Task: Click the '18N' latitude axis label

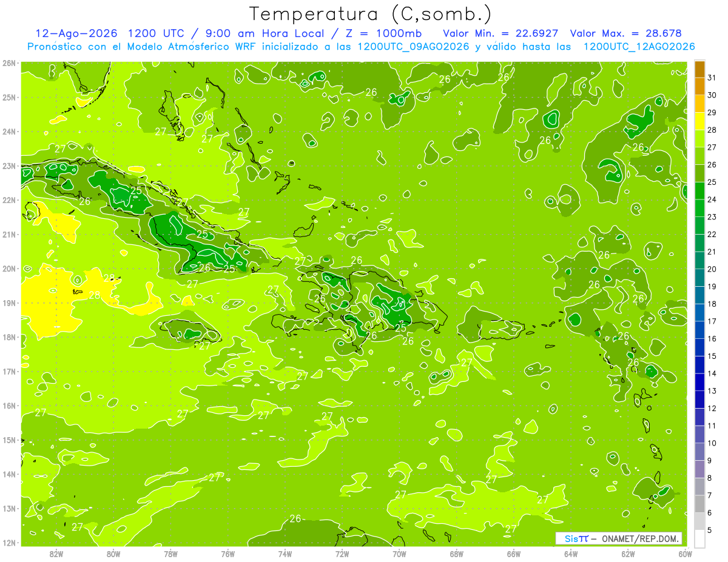Action: point(8,337)
